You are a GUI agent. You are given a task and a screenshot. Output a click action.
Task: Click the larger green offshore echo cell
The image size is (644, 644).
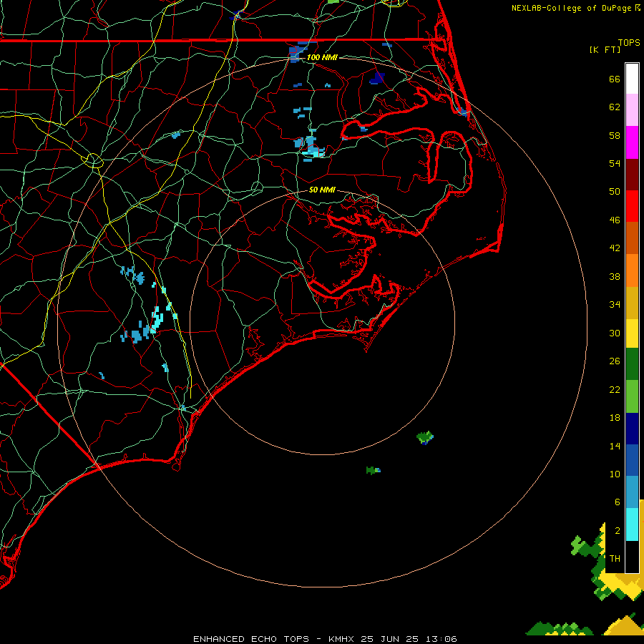(425, 437)
